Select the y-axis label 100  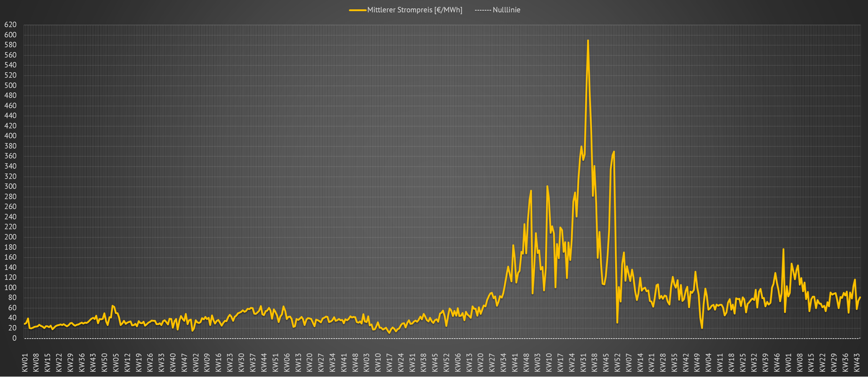(10, 288)
